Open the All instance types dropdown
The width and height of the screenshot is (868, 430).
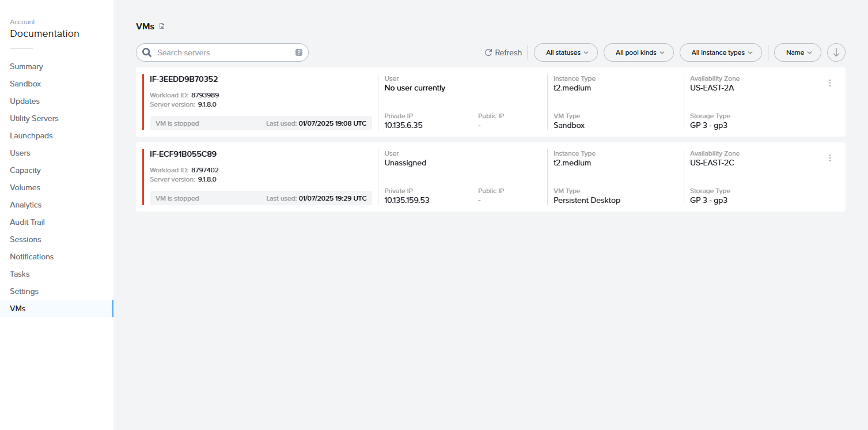(x=721, y=52)
